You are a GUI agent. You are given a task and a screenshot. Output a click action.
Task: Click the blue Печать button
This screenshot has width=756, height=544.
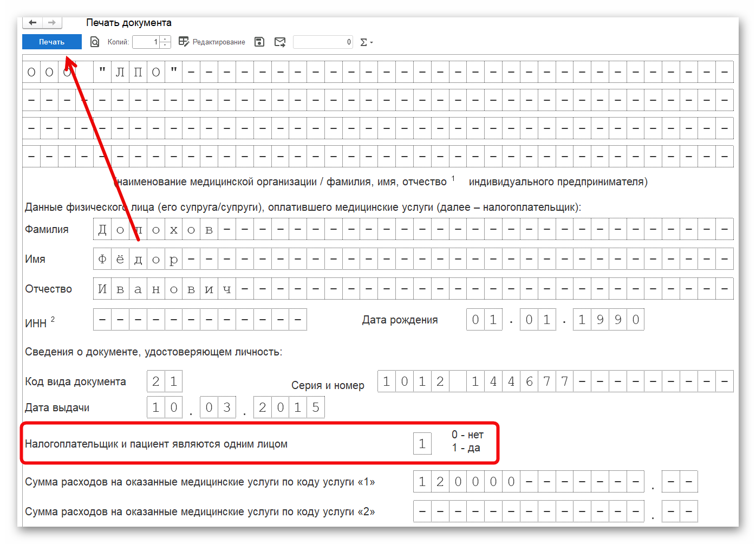pos(52,42)
